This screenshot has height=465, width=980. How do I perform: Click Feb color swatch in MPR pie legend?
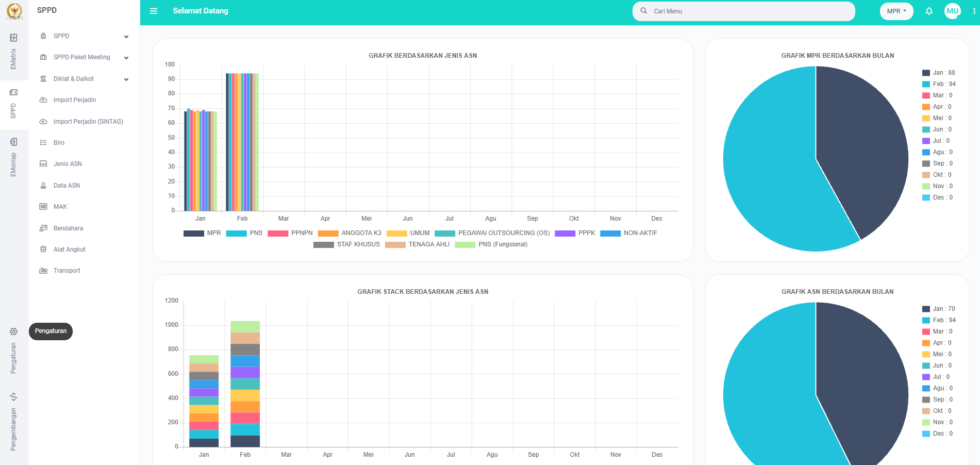pos(926,85)
